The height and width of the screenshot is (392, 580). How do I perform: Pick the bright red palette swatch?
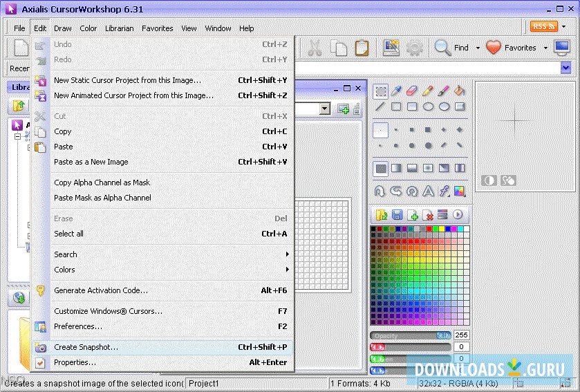pyautogui.click(x=429, y=230)
